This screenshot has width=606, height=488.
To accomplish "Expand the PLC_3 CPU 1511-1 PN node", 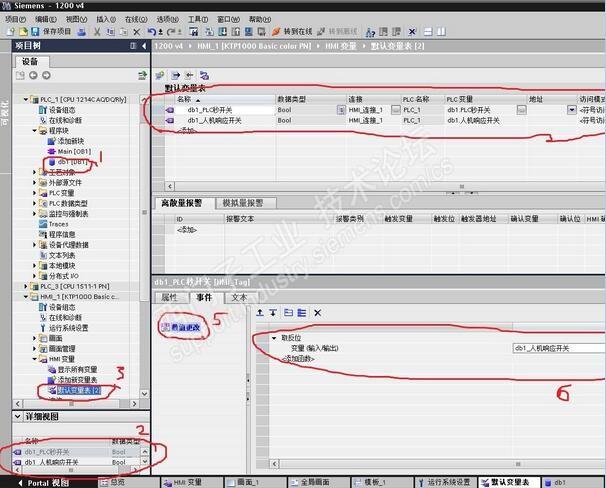I will [26, 286].
